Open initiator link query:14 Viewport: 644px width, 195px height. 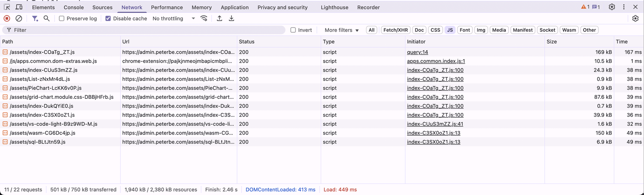pyautogui.click(x=417, y=52)
